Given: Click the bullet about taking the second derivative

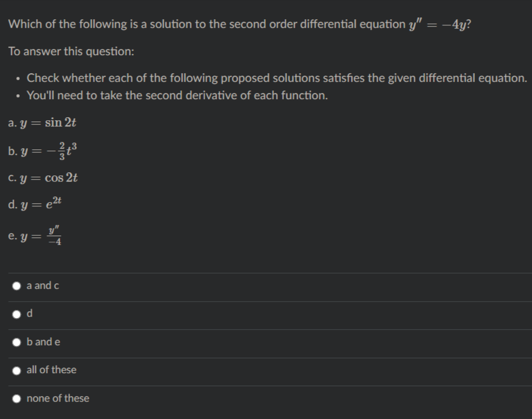Looking at the screenshot, I should [177, 95].
